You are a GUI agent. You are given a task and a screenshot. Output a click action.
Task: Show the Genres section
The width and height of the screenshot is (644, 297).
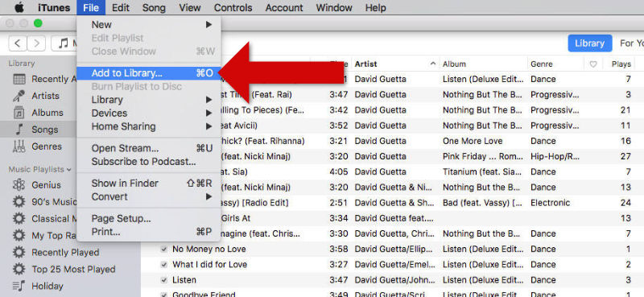(47, 146)
